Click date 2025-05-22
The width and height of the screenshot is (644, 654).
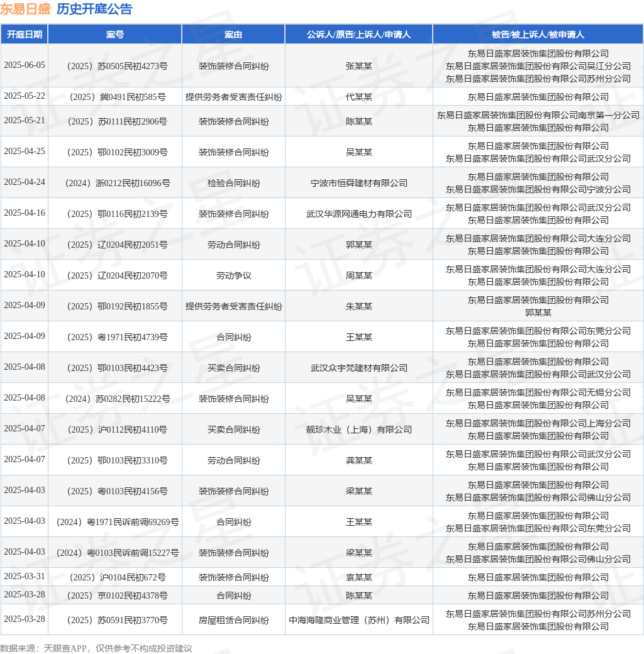(x=24, y=96)
